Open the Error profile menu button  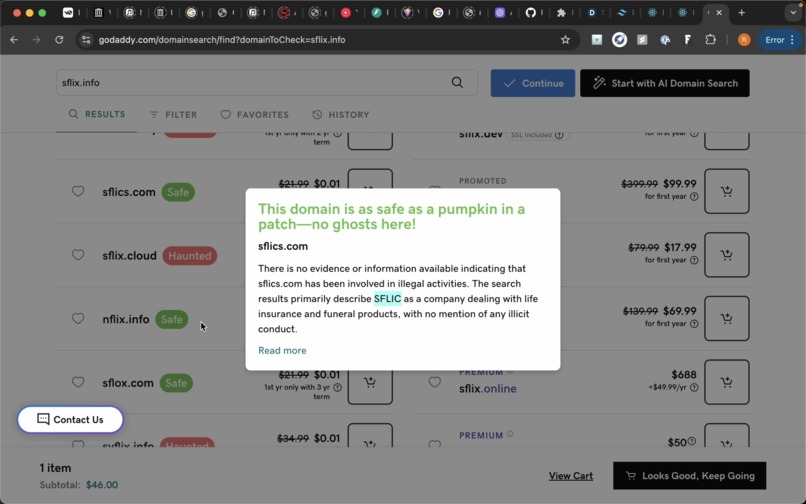coord(780,40)
